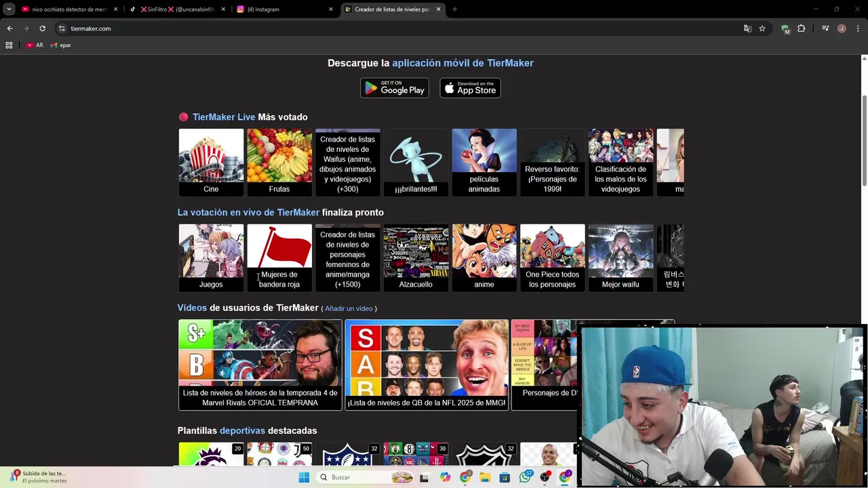Open the '¡¡¡brillantes!!!' Mew tier list

pyautogui.click(x=416, y=162)
